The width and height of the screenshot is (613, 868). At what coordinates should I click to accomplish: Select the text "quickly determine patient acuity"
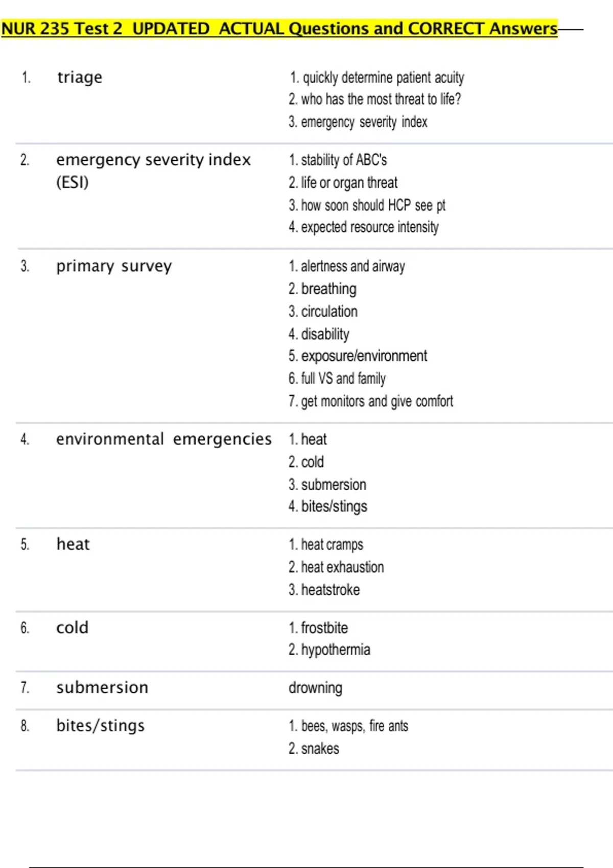(383, 78)
